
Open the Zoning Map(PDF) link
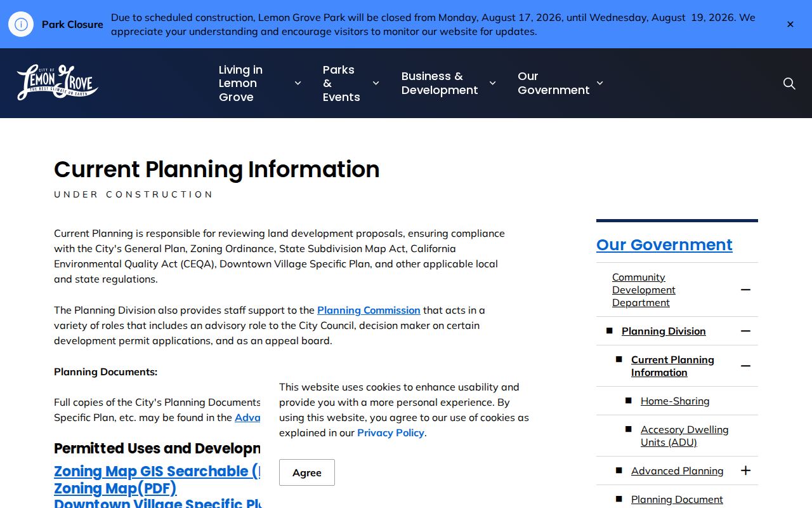(115, 488)
